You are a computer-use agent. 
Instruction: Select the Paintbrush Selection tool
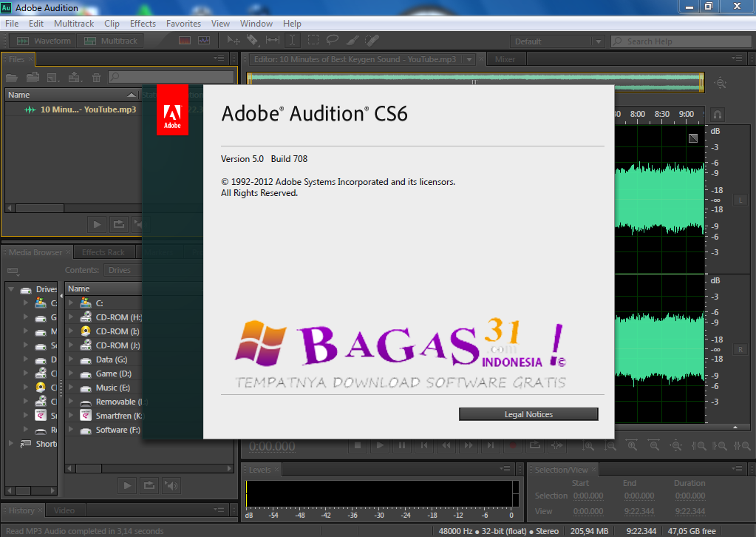[353, 41]
